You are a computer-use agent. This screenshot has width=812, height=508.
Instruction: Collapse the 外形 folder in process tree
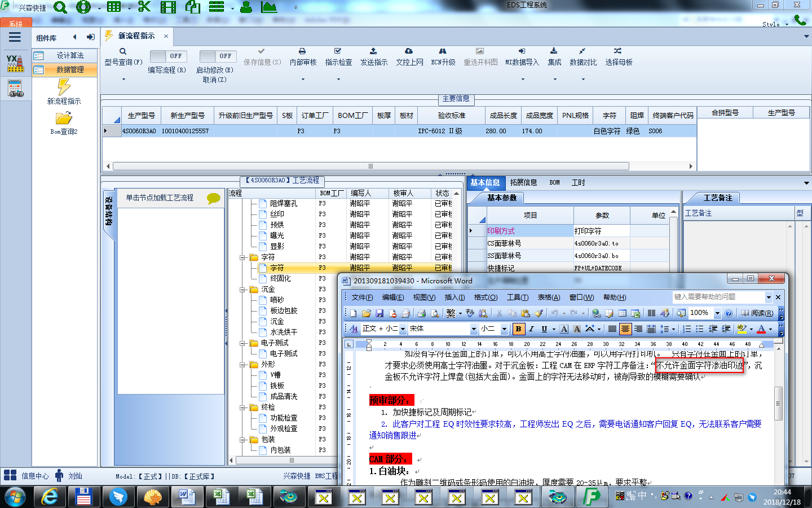pyautogui.click(x=243, y=364)
